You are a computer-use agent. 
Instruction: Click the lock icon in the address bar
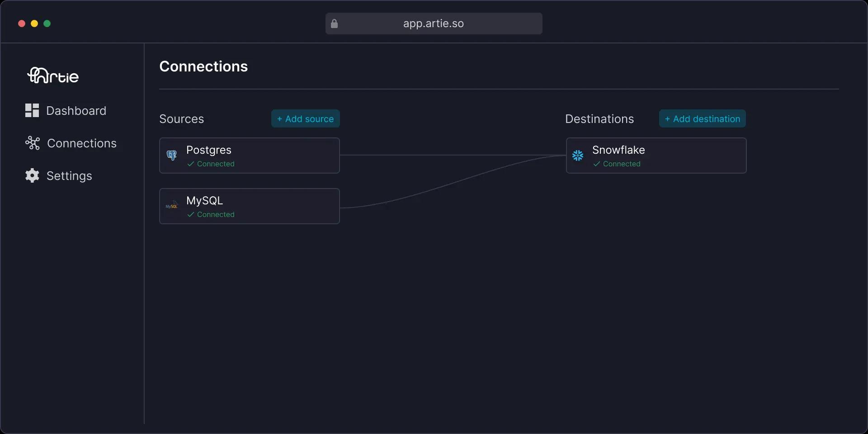pos(334,24)
